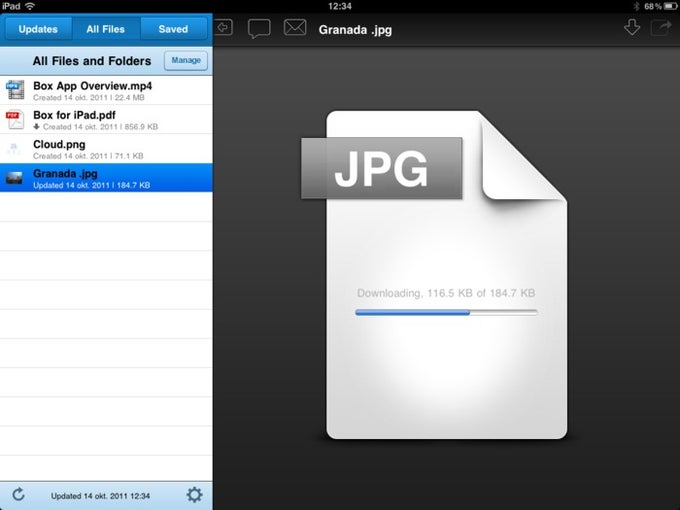Screen dimensions: 680x510
Task: Open Box App Overview.mp4 file
Action: click(x=106, y=90)
